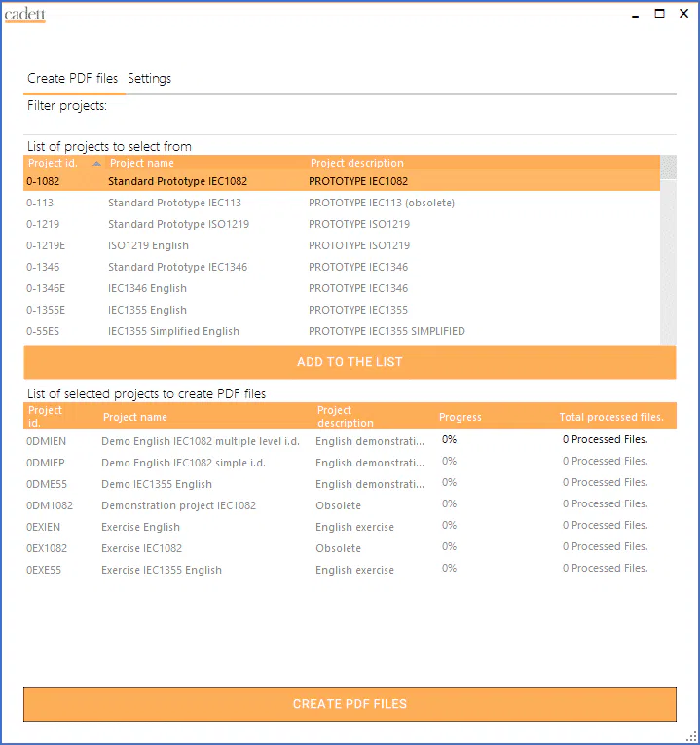Sort by Project name column header
This screenshot has height=745, width=700.
coord(142,164)
